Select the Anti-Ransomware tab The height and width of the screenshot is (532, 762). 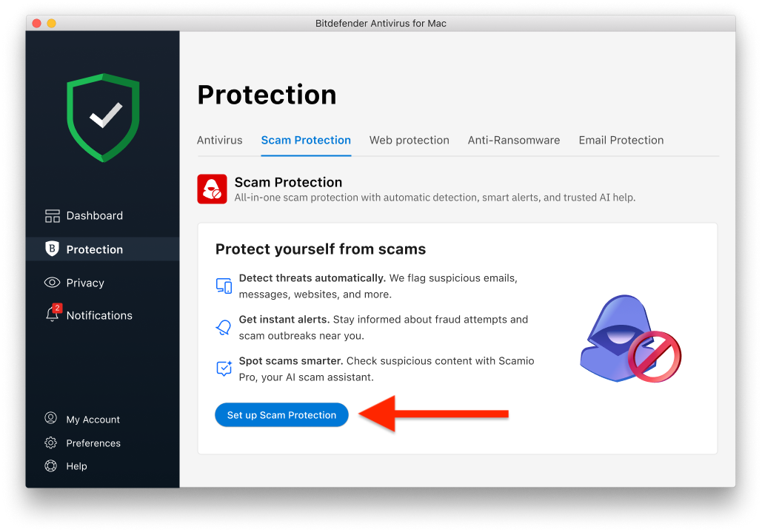(514, 140)
